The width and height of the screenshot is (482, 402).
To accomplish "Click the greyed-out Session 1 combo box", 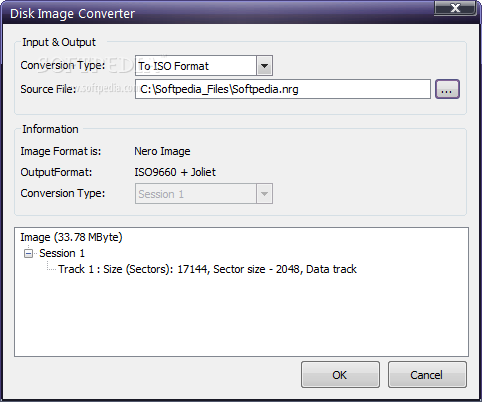I will 204,194.
